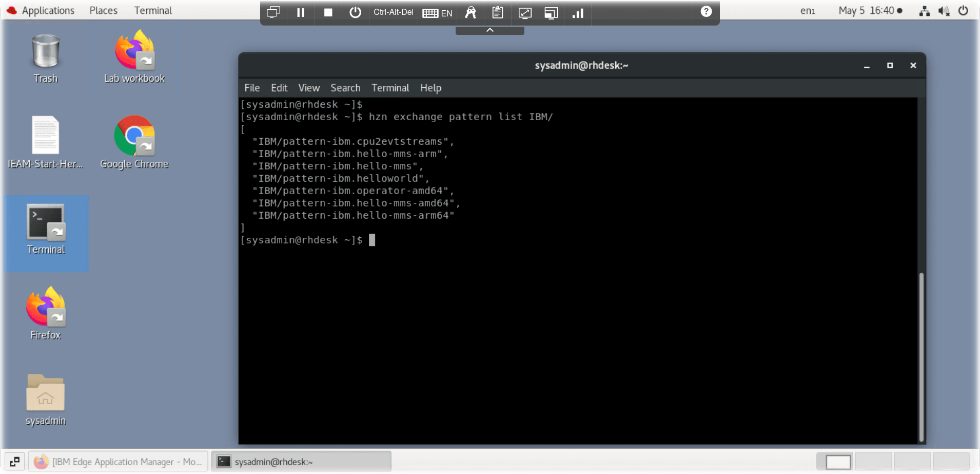980x474 pixels.
Task: Open the Trash desktop icon
Action: click(46, 58)
